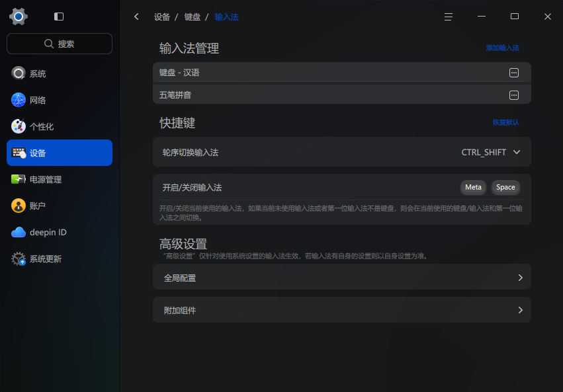Click the Meta shortcut key button
Image resolution: width=563 pixels, height=392 pixels.
point(473,187)
